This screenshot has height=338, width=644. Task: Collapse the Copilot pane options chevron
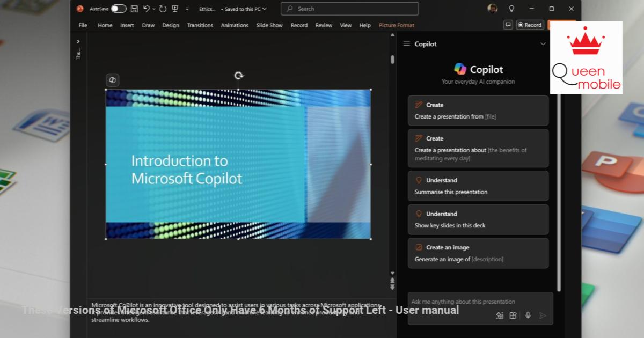(x=543, y=44)
